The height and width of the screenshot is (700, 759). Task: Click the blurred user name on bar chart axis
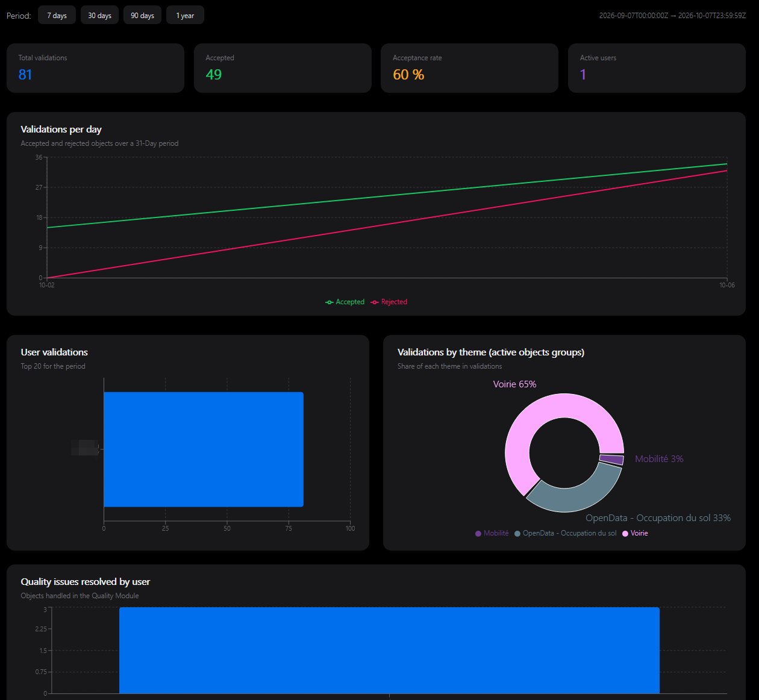(85, 448)
